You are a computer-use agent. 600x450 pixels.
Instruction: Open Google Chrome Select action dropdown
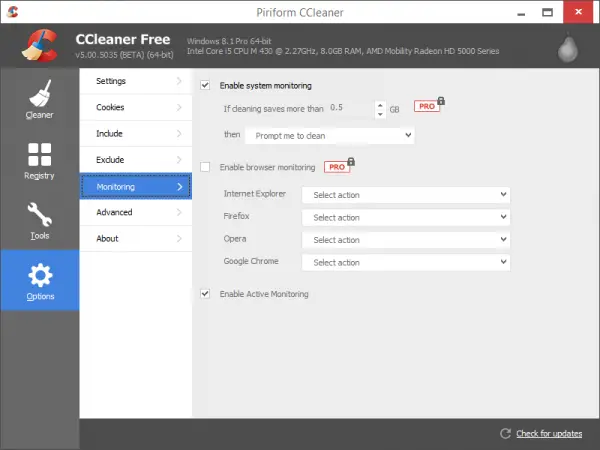tap(406, 262)
